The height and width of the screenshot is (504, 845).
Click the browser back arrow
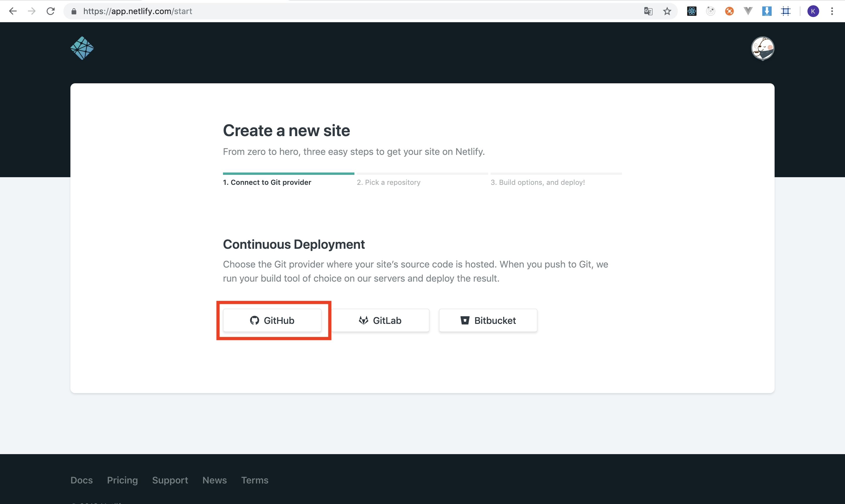(13, 11)
